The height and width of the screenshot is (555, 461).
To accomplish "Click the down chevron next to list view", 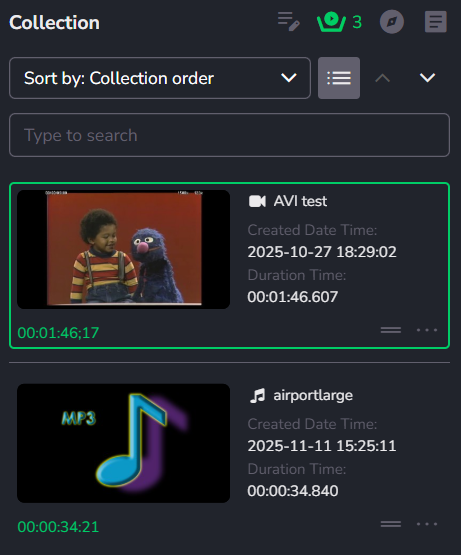I will 427,78.
